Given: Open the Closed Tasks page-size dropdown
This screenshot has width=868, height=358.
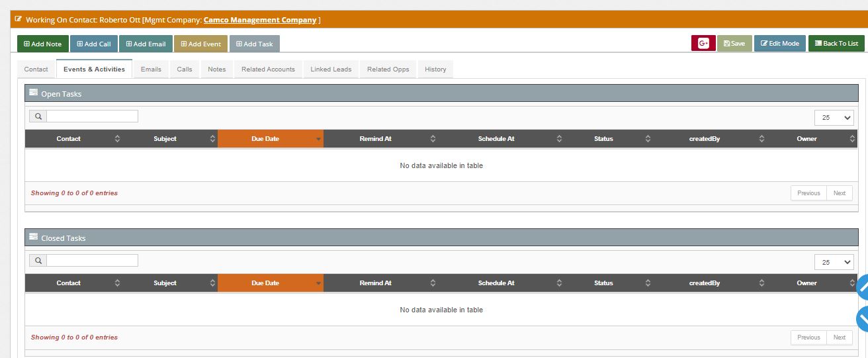Looking at the screenshot, I should click(x=834, y=262).
